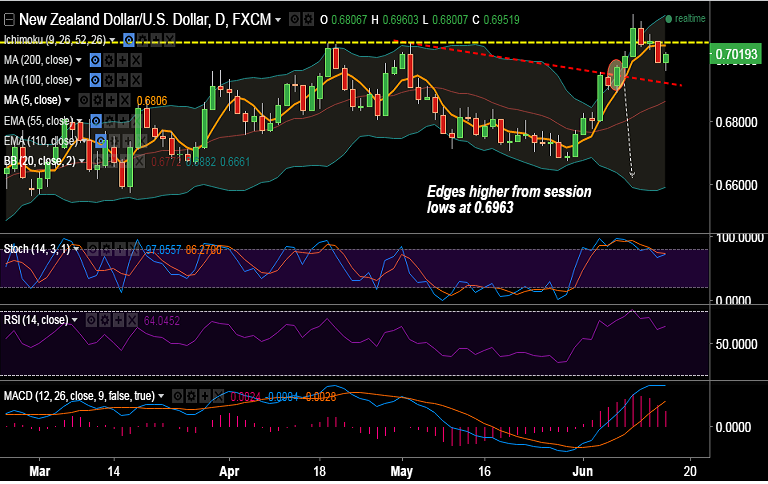Hide the EMA (55, close) line
The width and height of the screenshot is (768, 484).
pos(96,121)
